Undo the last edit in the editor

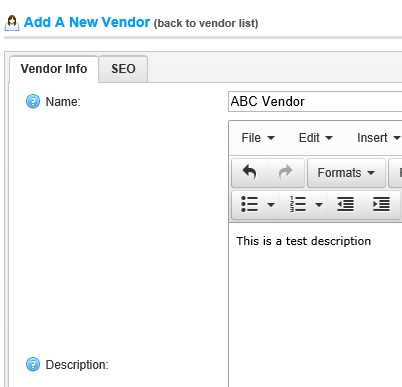click(x=250, y=172)
